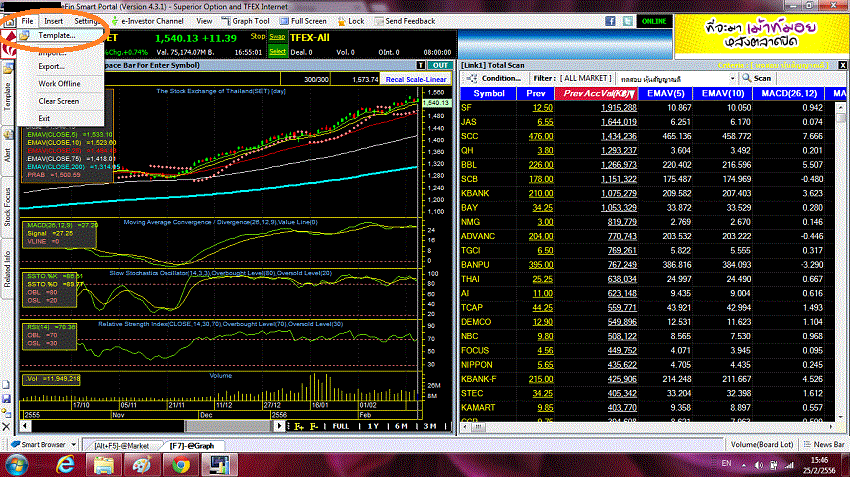Open Google Chrome from taskbar
This screenshot has width=850, height=477.
(181, 466)
